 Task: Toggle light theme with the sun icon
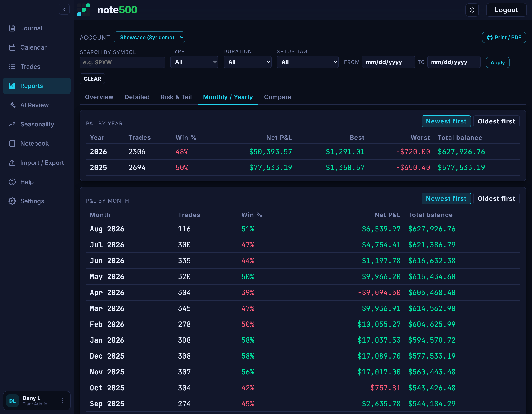point(472,10)
